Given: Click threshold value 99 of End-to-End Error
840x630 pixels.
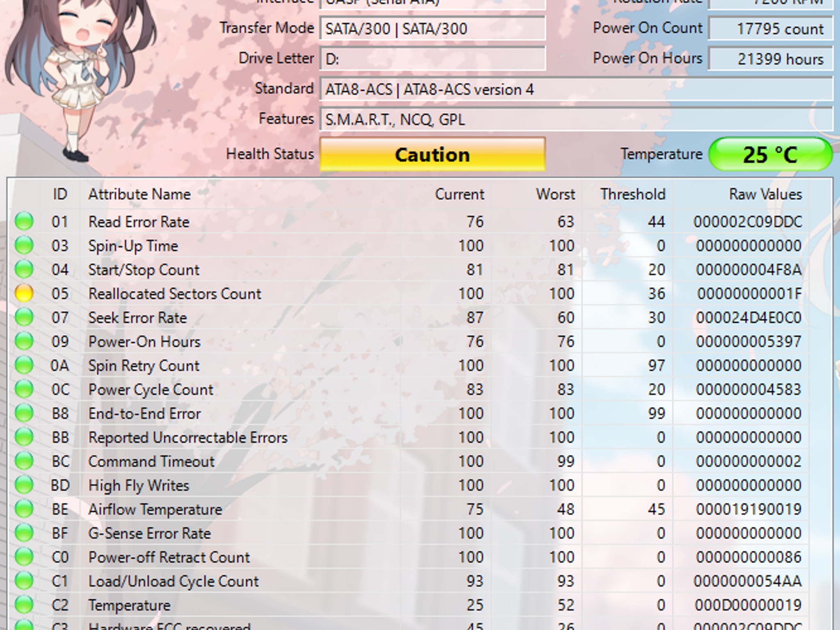Looking at the screenshot, I should [656, 413].
